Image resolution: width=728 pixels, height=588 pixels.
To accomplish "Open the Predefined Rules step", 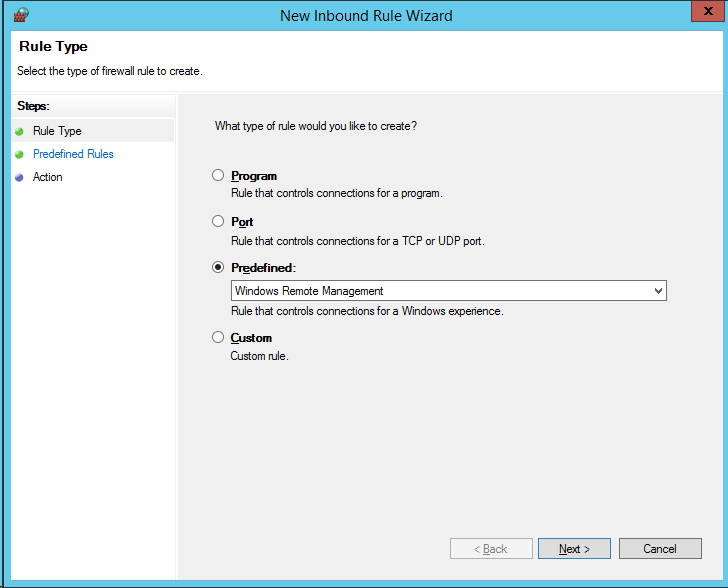I will click(x=73, y=154).
